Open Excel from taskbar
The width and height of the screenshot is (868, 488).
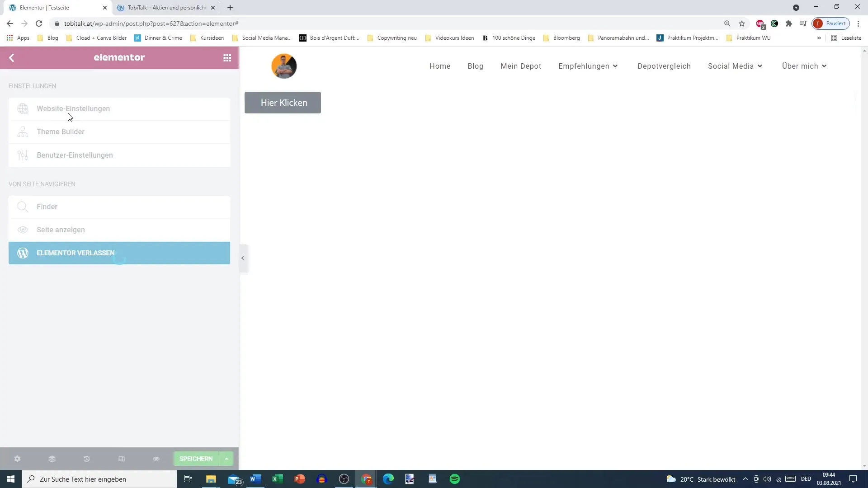click(x=278, y=479)
